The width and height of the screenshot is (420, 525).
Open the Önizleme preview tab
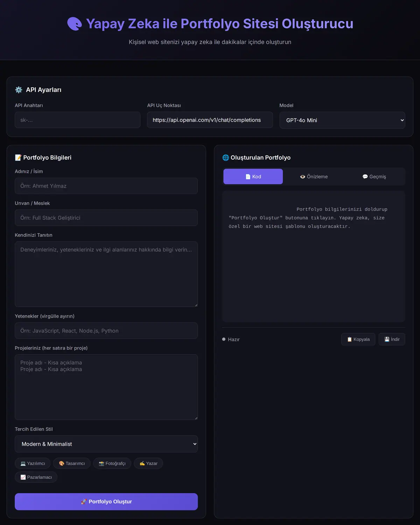(314, 177)
